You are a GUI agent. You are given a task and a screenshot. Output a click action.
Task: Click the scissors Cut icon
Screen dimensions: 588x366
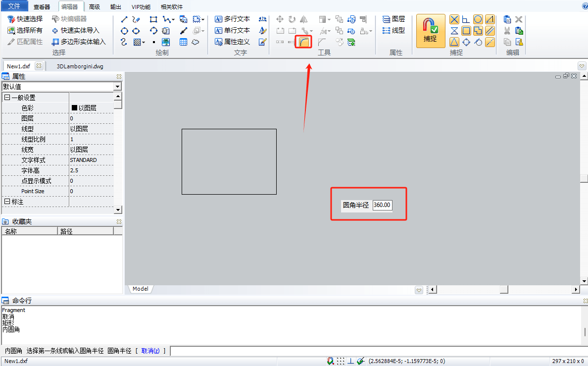(507, 31)
